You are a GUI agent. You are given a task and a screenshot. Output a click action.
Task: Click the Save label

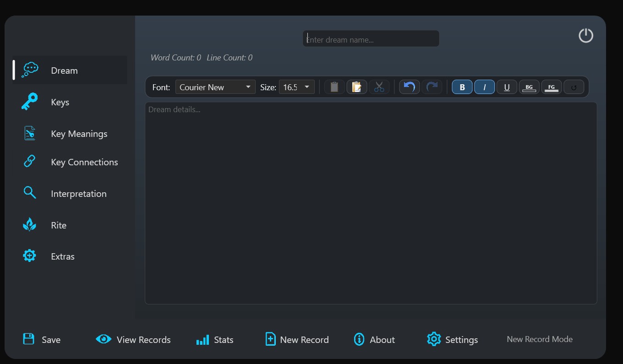[x=51, y=340]
